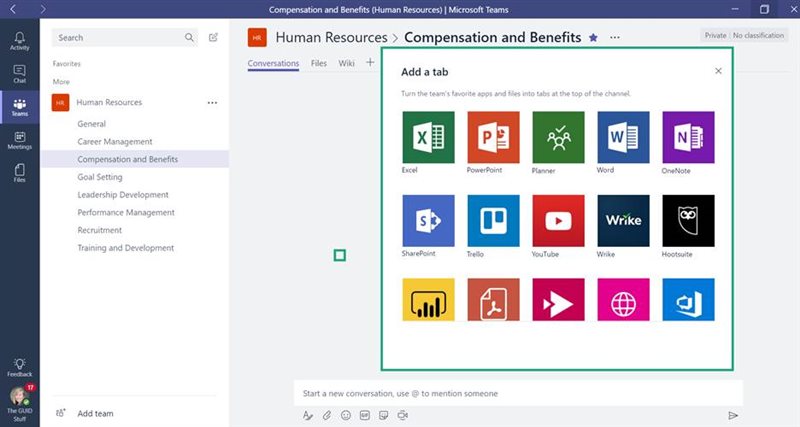Click the Search input field
The image size is (800, 427).
click(125, 37)
